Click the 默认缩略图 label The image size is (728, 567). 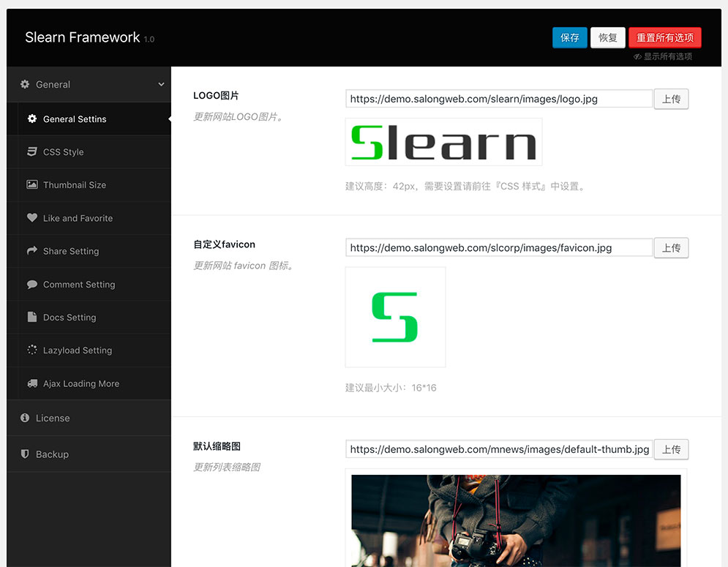click(x=217, y=446)
